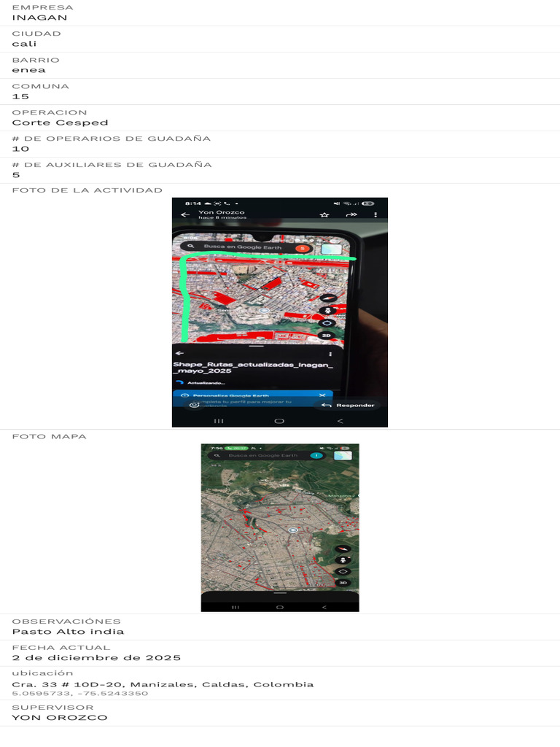
Task: Tap the blue location dot in map photo
Action: (x=293, y=530)
